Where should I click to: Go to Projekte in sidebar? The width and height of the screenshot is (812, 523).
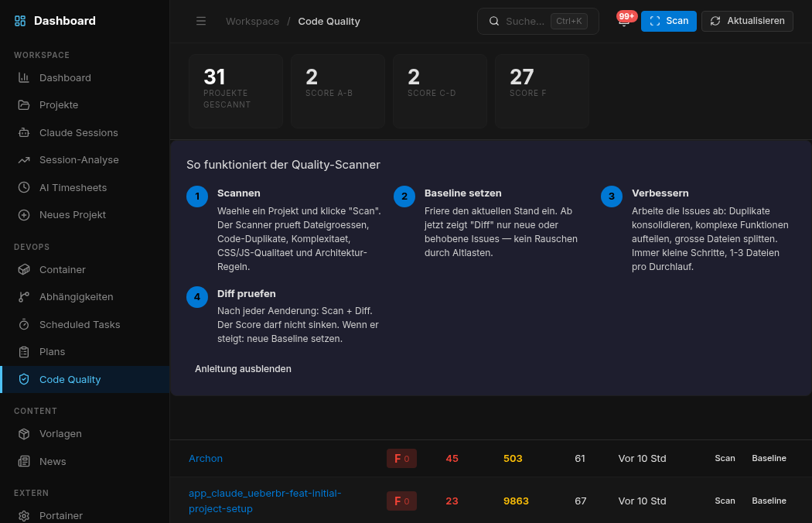59,105
